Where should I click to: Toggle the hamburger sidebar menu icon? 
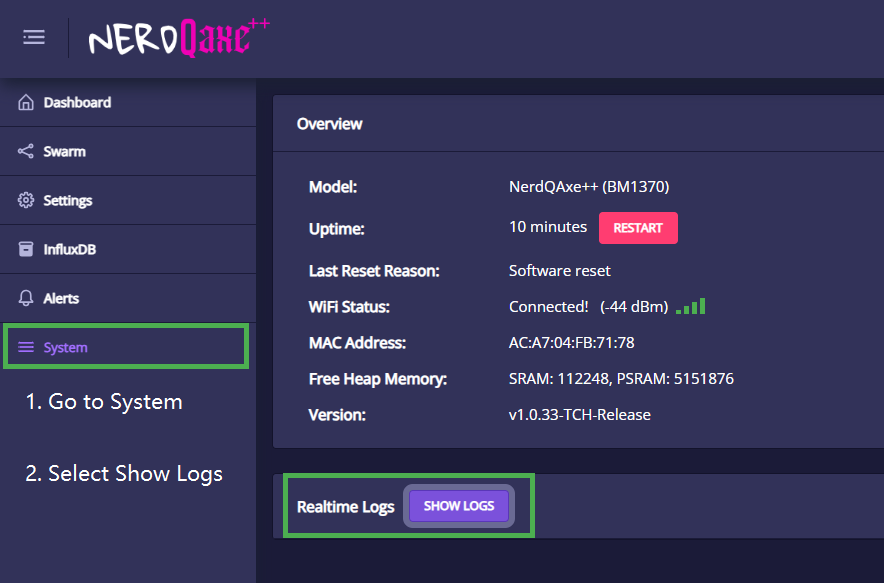34,37
